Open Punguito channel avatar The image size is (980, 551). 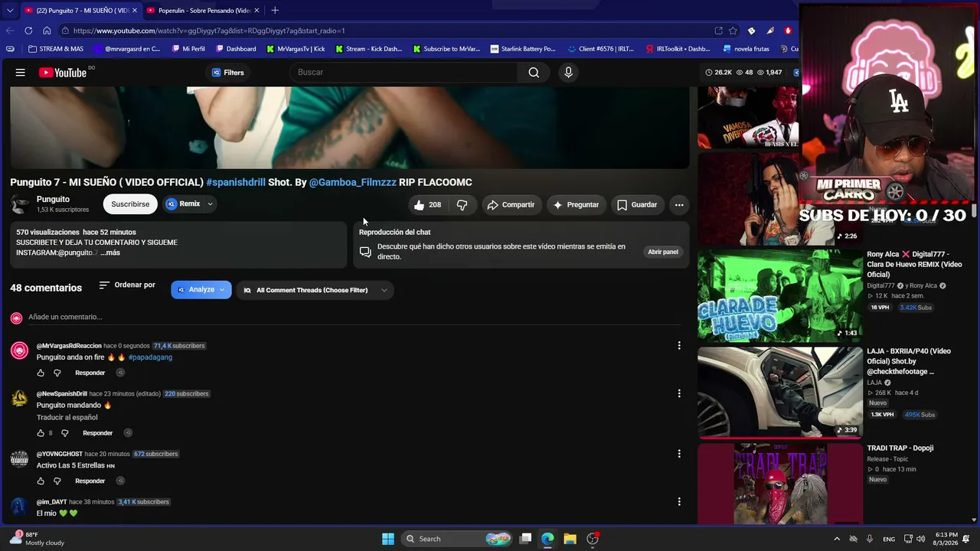[x=21, y=204]
